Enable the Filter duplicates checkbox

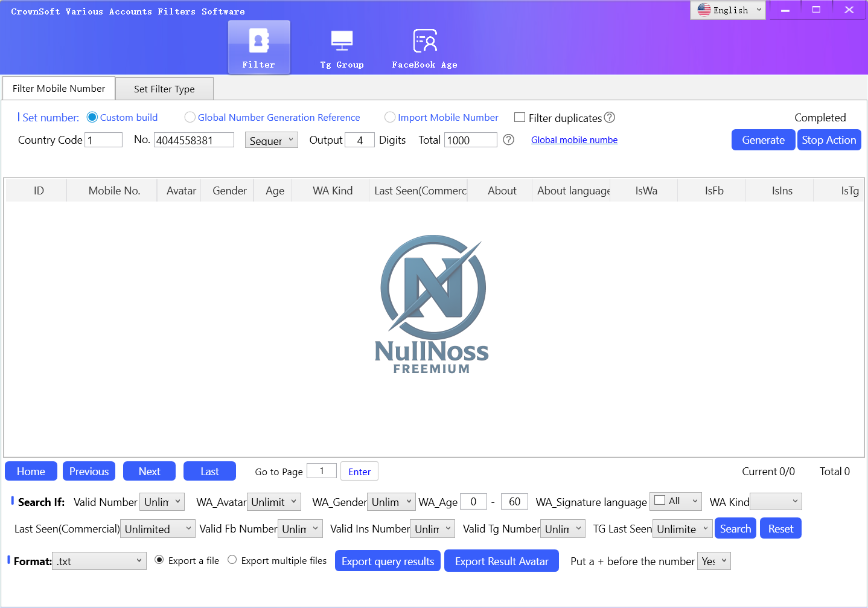point(520,117)
